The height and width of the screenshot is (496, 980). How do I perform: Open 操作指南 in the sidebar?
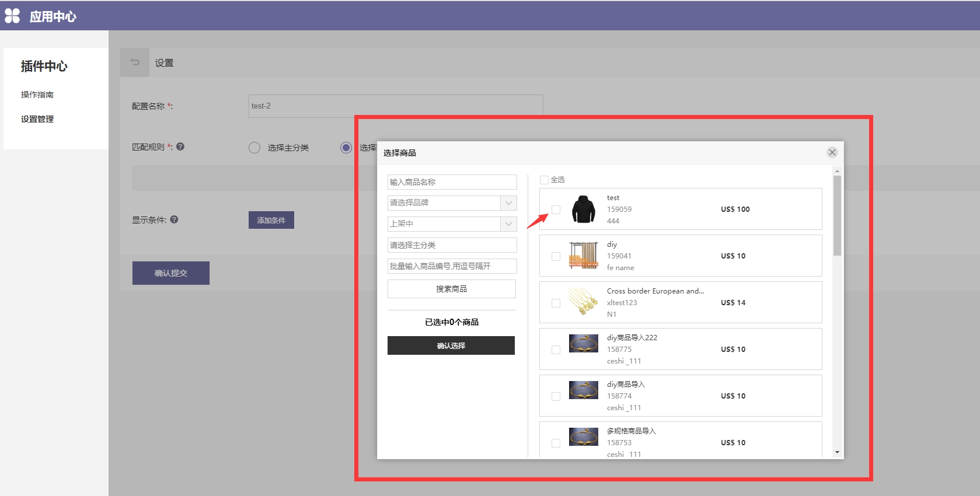[x=37, y=95]
